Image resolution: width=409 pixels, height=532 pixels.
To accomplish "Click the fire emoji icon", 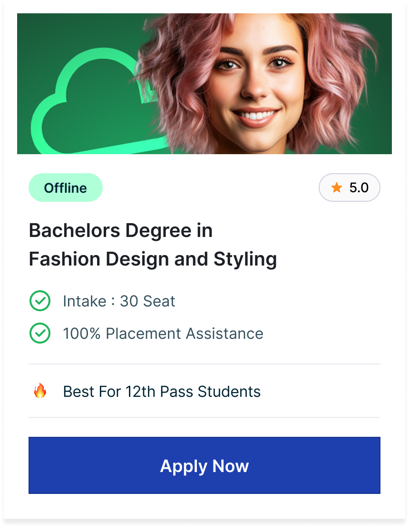I will click(x=40, y=391).
